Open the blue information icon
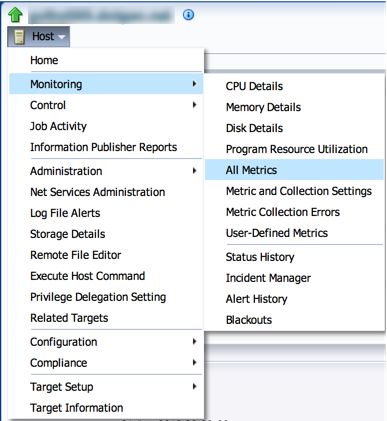 click(x=188, y=15)
